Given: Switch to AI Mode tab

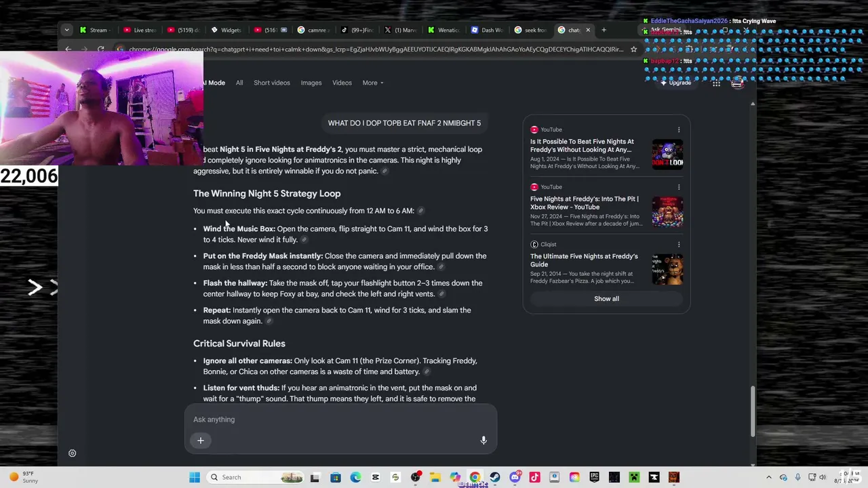Looking at the screenshot, I should 214,83.
